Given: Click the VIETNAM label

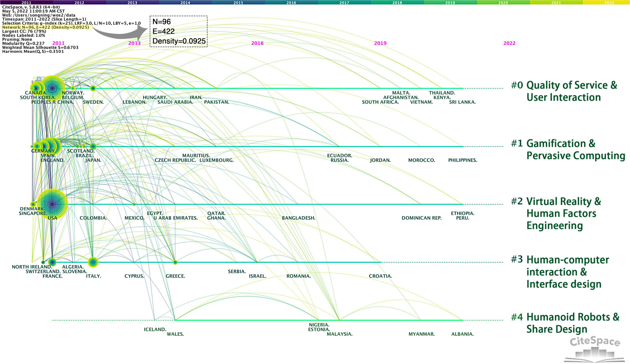Looking at the screenshot, I should pos(421,102).
